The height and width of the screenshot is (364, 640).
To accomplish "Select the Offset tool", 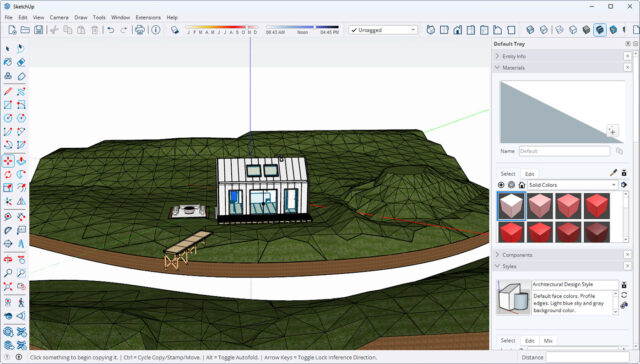I will tap(21, 188).
